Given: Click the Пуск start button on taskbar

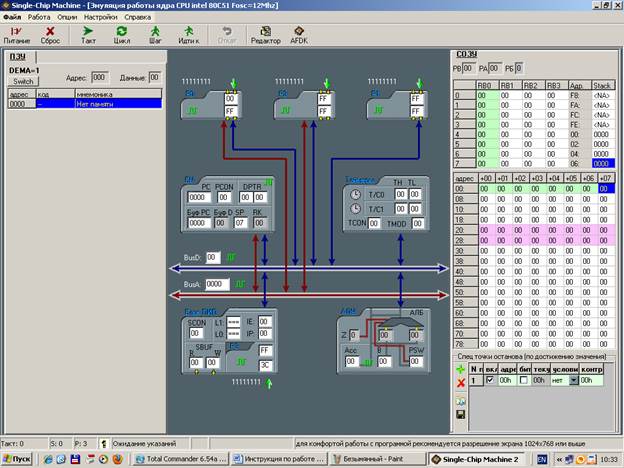Looking at the screenshot, I should [x=19, y=458].
